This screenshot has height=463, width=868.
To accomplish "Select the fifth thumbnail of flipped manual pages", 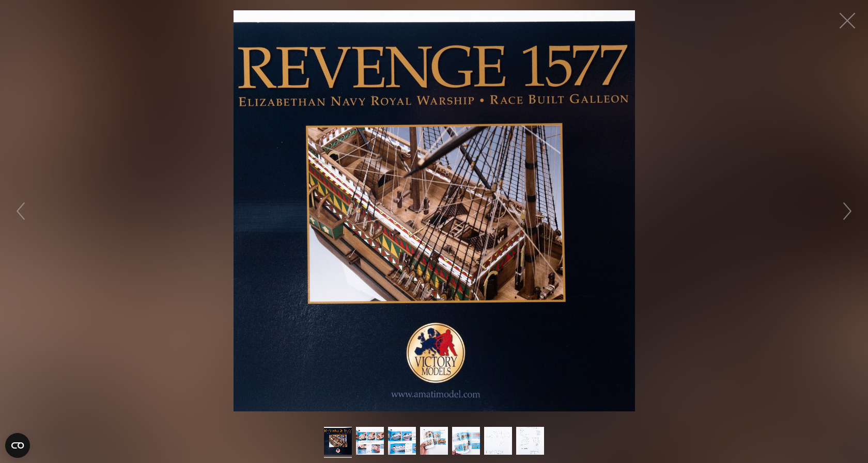I will click(466, 440).
